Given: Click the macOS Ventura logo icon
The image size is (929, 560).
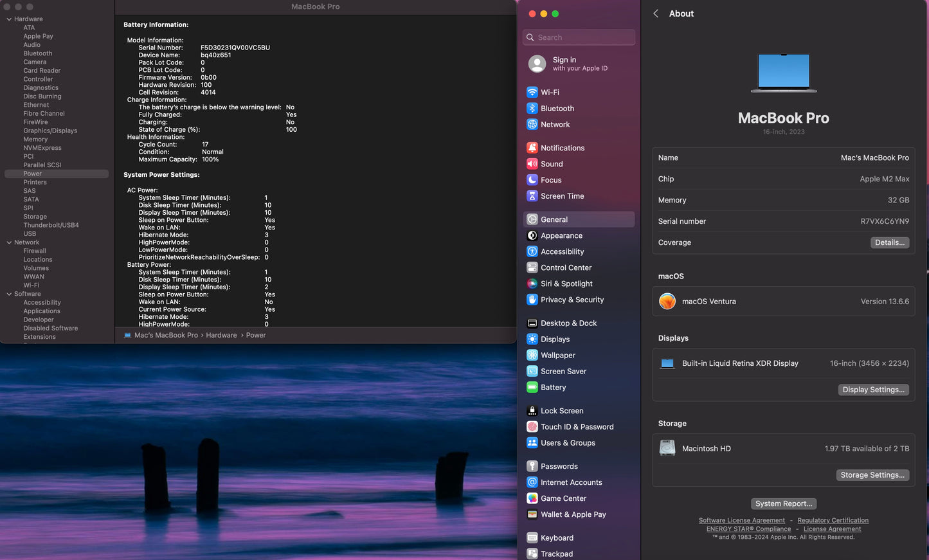Looking at the screenshot, I should [x=667, y=301].
